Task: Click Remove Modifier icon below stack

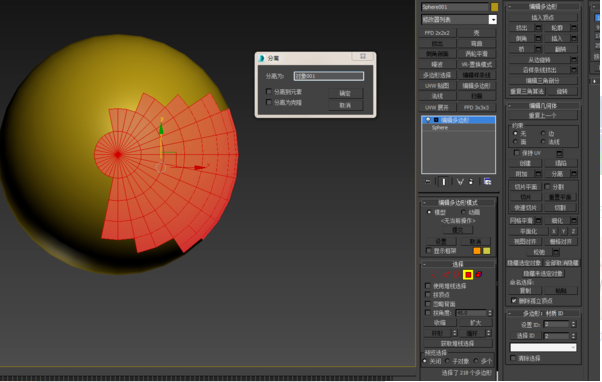Action: coord(471,182)
